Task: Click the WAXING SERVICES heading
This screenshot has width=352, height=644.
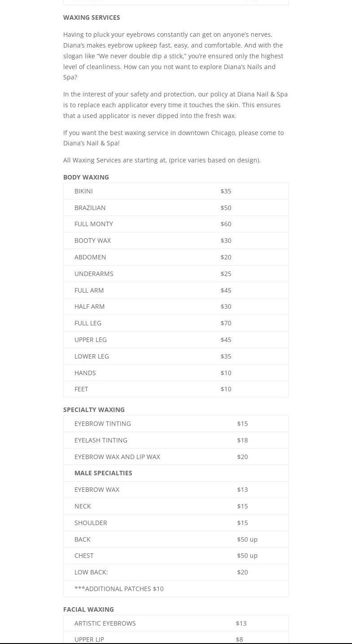Action: [91, 18]
